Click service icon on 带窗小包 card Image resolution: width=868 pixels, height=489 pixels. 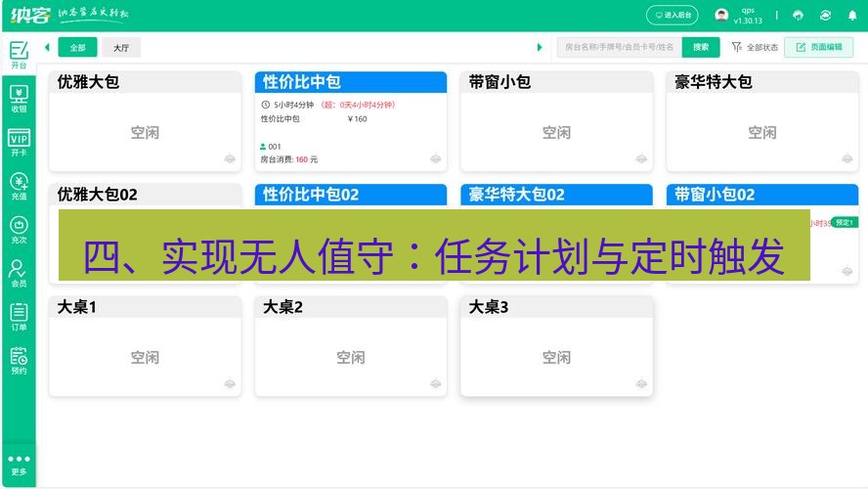click(x=641, y=159)
